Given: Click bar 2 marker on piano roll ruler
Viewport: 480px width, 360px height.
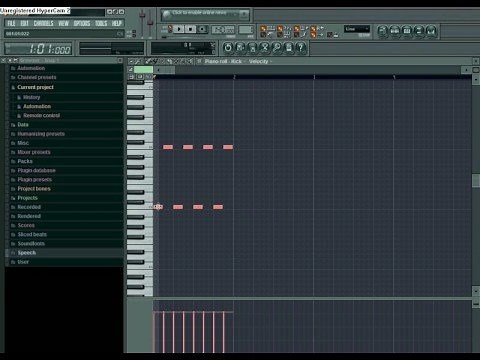Looking at the screenshot, I should point(234,77).
